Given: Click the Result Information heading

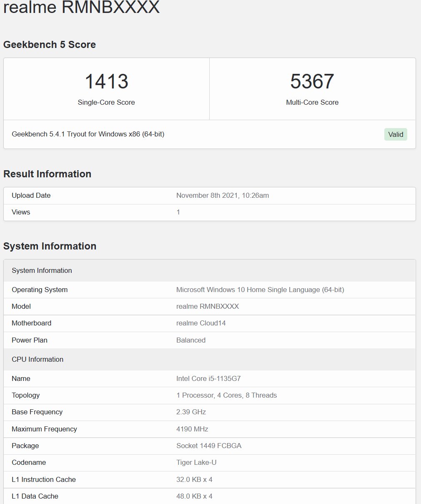Looking at the screenshot, I should coord(47,174).
